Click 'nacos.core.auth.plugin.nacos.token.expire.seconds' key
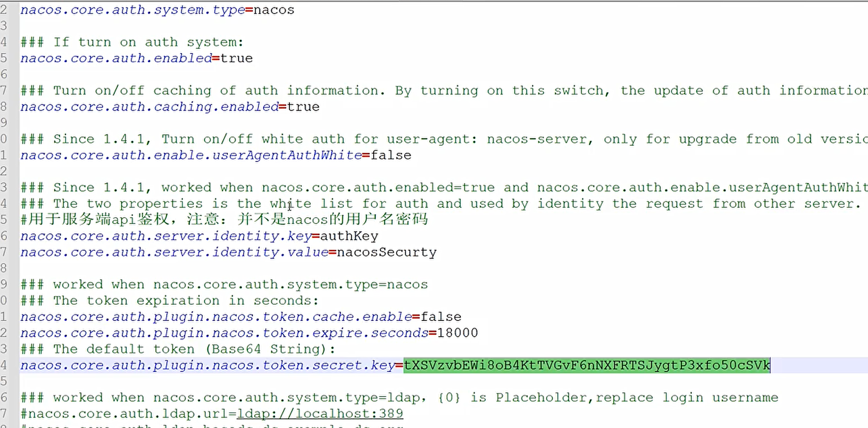This screenshot has height=428, width=868. [x=225, y=333]
